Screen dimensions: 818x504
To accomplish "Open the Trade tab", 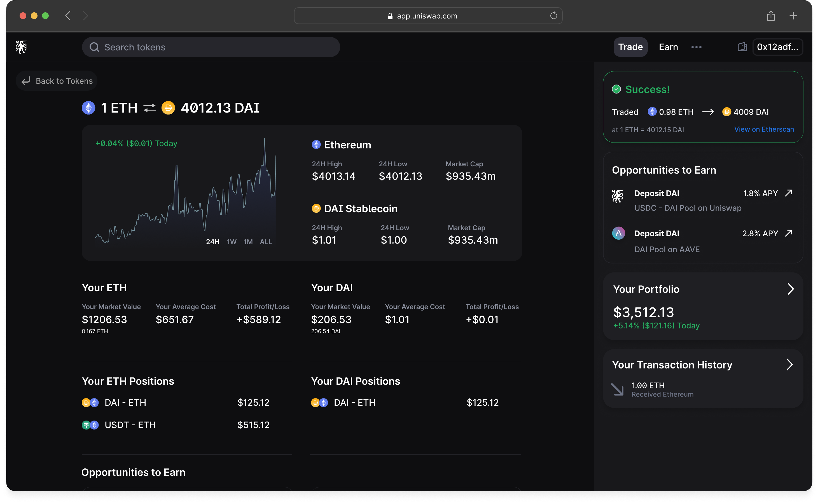I will pyautogui.click(x=630, y=47).
